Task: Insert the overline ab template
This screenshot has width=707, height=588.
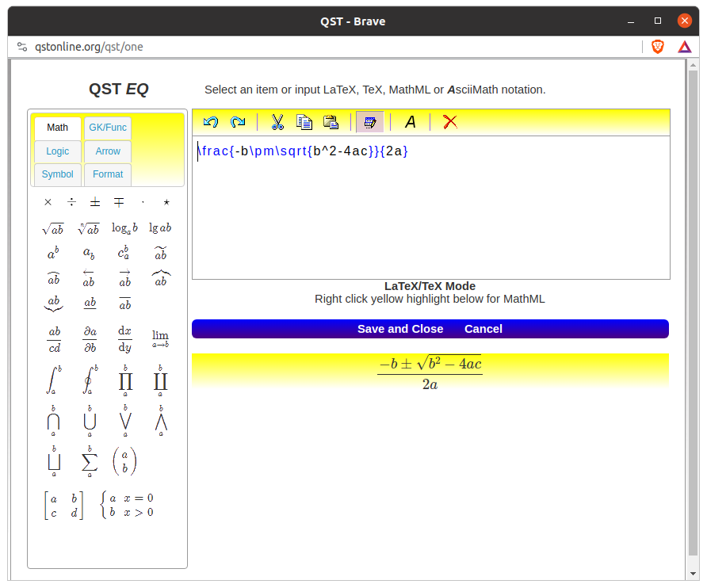Action: tap(125, 304)
